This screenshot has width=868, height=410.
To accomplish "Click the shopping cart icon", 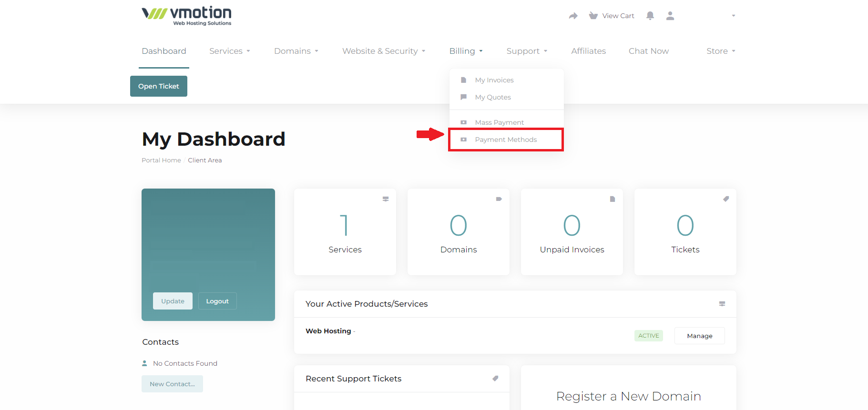I will [x=593, y=16].
